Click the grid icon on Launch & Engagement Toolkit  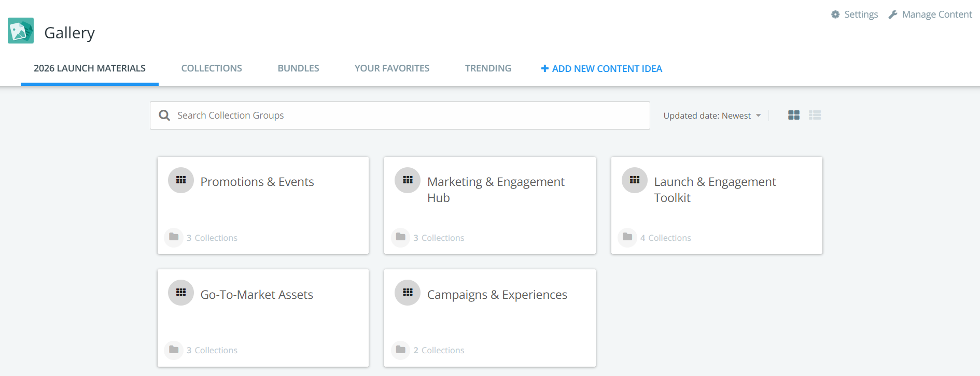(x=635, y=180)
